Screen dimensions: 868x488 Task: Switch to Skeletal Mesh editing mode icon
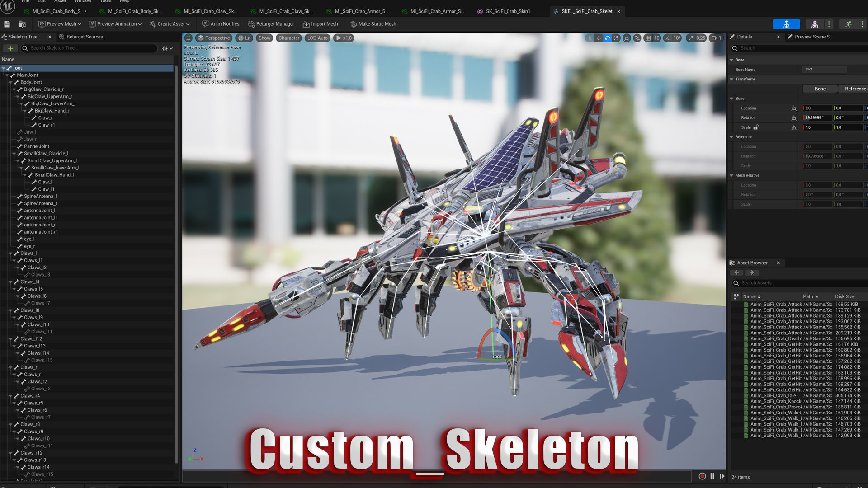[815, 24]
